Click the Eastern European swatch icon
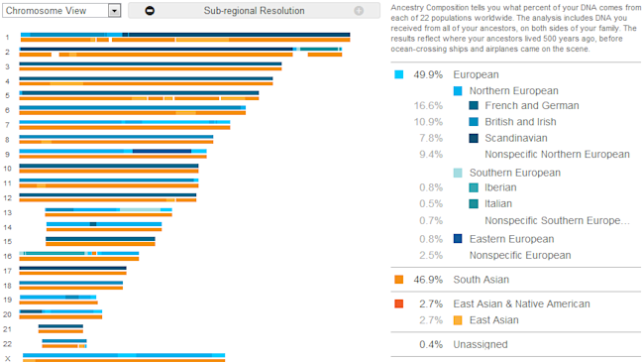 tap(458, 239)
